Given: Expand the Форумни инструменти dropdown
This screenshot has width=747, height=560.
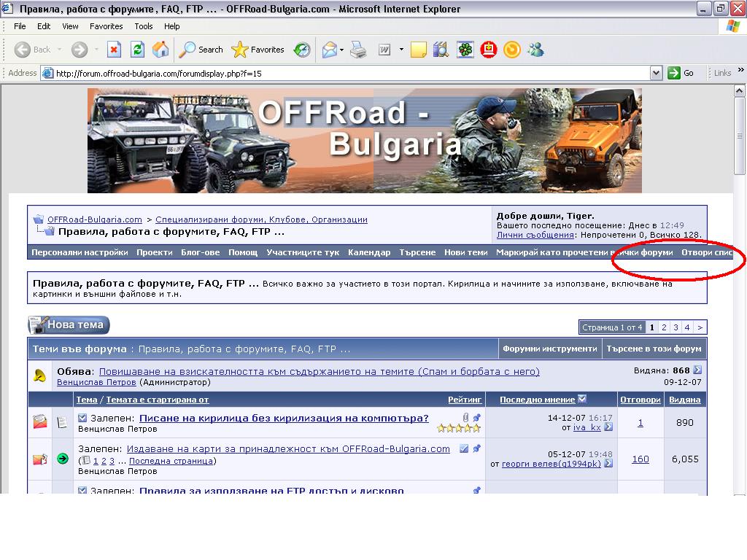Looking at the screenshot, I should point(549,349).
